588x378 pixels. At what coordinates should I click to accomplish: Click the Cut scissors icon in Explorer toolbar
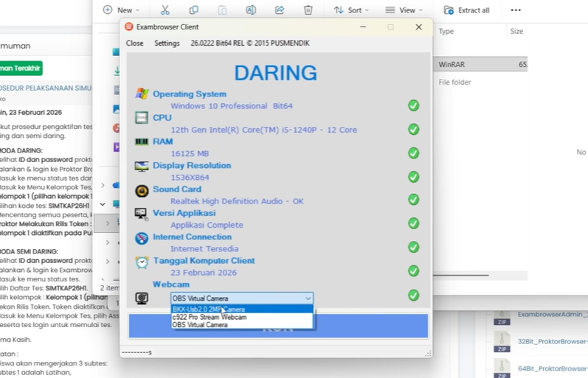(165, 10)
